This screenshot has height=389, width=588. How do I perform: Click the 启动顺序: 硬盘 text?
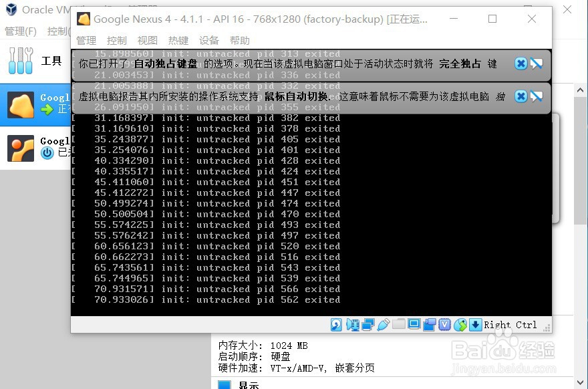tap(255, 356)
